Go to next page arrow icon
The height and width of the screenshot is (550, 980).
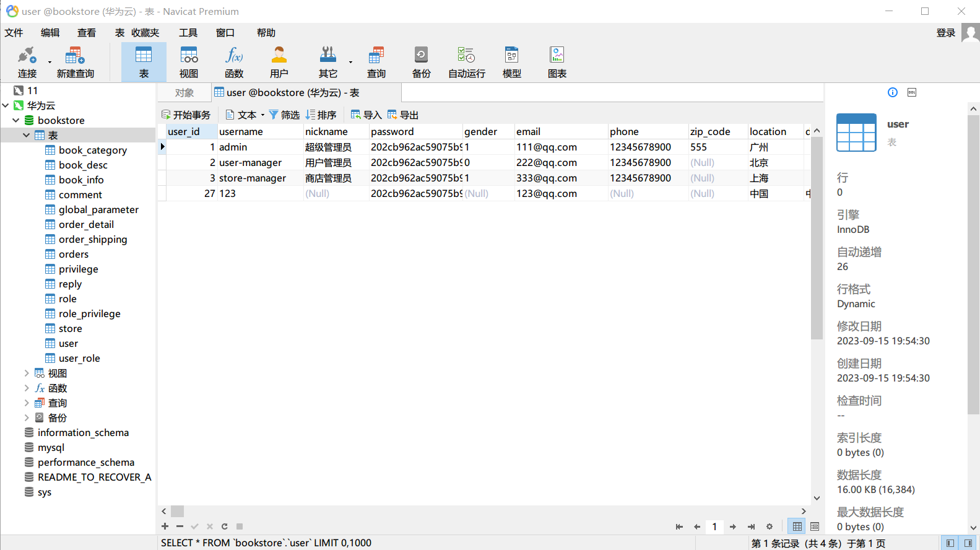[733, 526]
